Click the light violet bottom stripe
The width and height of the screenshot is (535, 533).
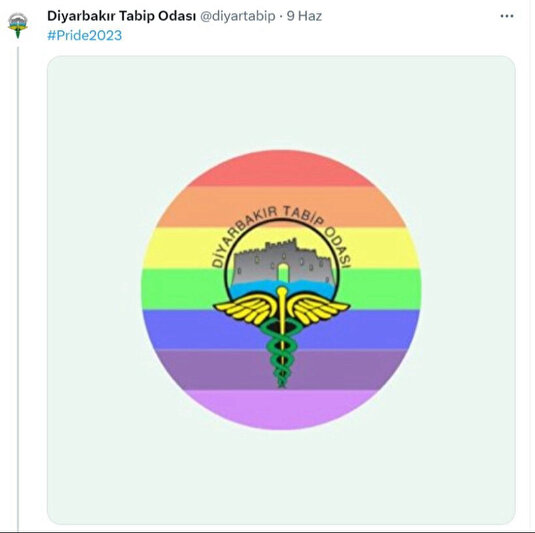click(x=281, y=409)
